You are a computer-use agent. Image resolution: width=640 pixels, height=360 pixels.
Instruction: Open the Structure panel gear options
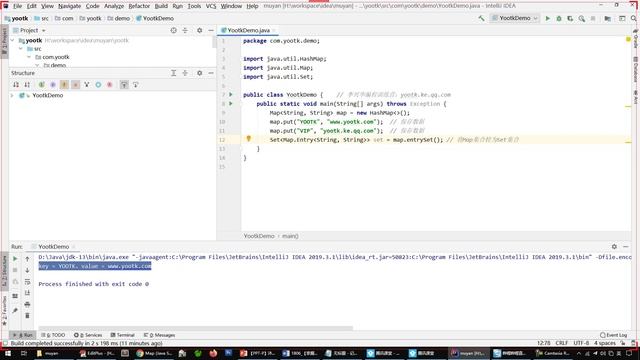[x=200, y=73]
